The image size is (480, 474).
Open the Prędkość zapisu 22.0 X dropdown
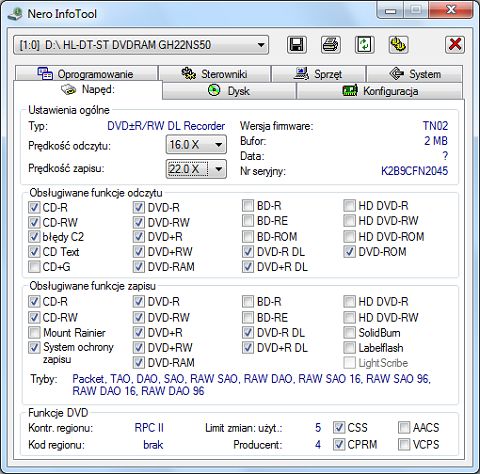coord(196,169)
